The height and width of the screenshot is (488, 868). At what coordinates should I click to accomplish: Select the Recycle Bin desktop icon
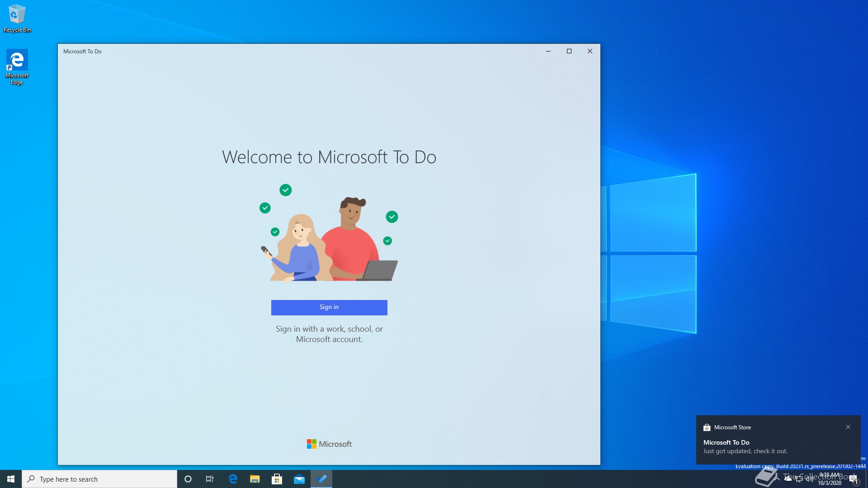[x=17, y=18]
